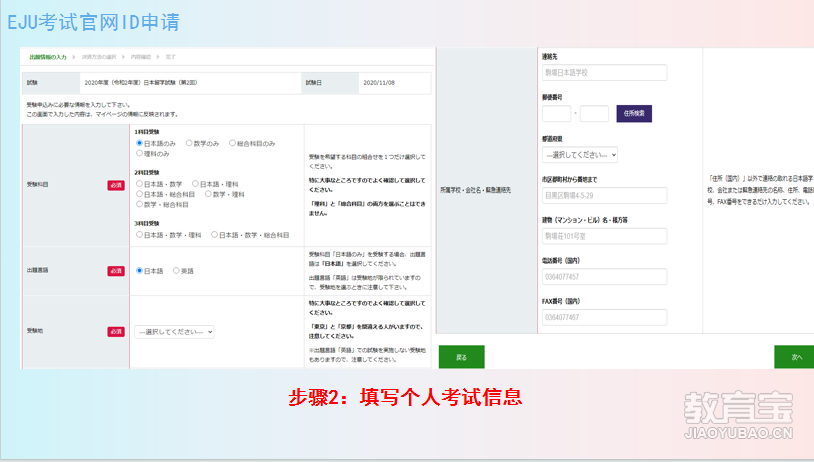Expand the 都道府県 prefecture dropdown
Screen dimensions: 814x462
pos(580,155)
